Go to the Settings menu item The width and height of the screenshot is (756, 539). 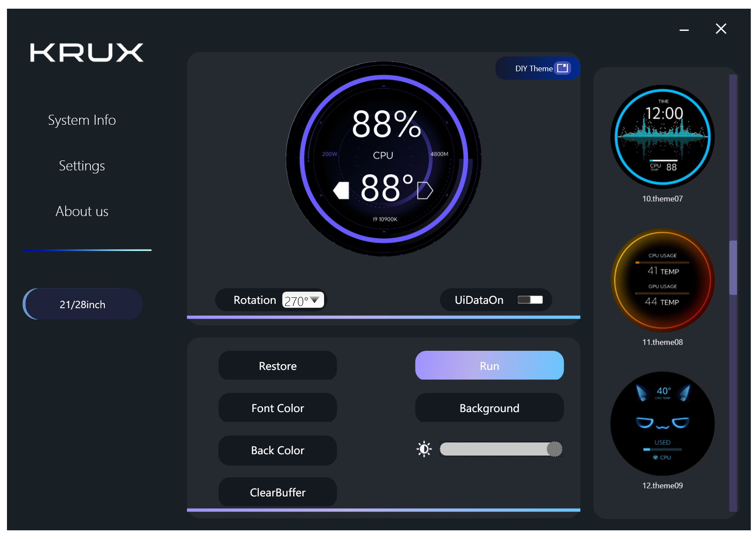click(x=82, y=166)
